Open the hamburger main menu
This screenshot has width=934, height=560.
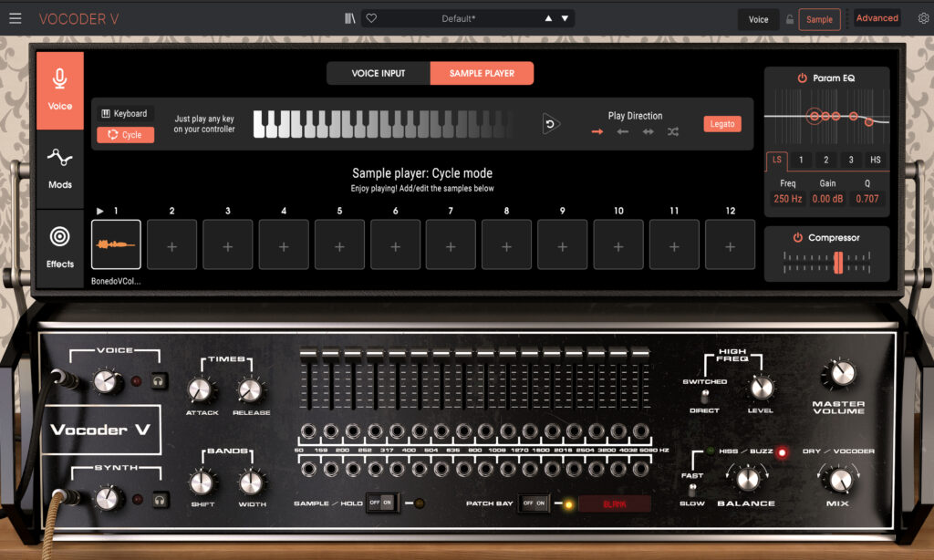pyautogui.click(x=16, y=18)
